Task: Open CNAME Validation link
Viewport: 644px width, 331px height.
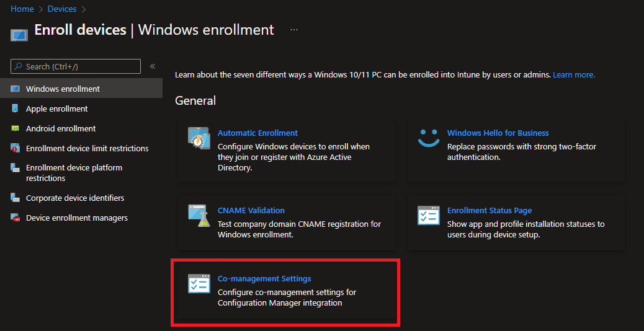Action: pyautogui.click(x=251, y=210)
